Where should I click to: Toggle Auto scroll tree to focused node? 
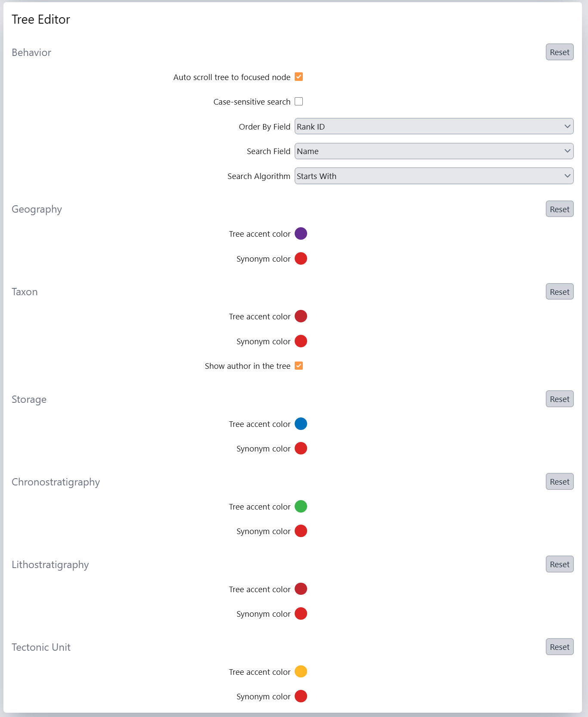pos(299,77)
